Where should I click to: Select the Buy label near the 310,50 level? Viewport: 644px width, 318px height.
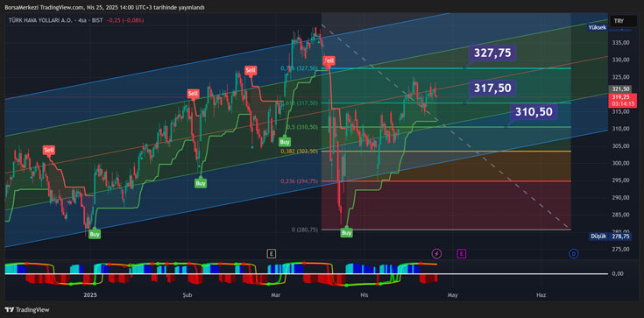pyautogui.click(x=284, y=142)
